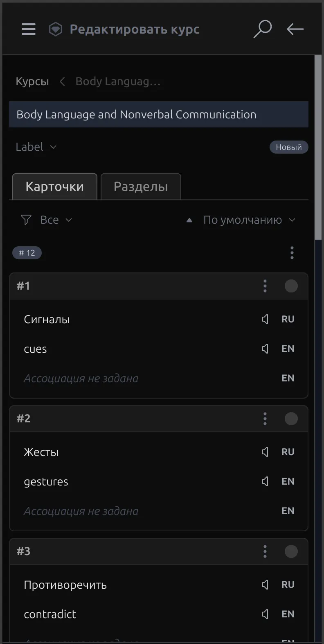Open the hamburger menu
This screenshot has height=644, width=324.
point(29,29)
